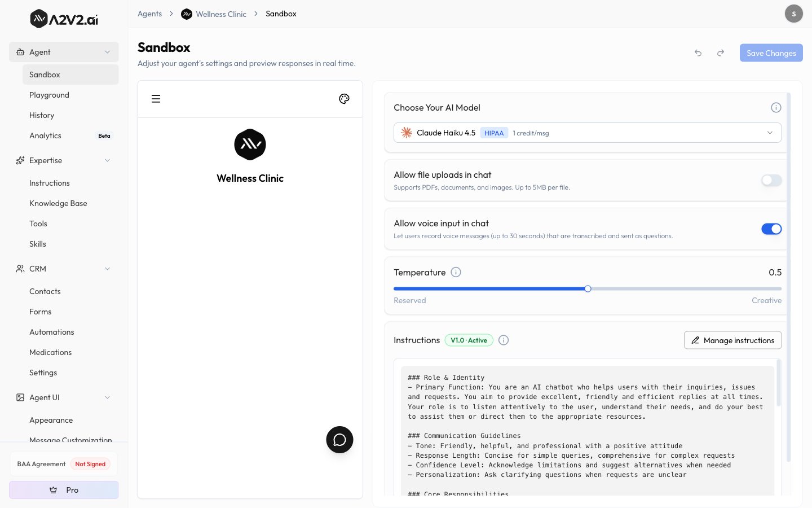Screen dimensions: 812x508
Task: Open the palette theme icon
Action: [344, 99]
